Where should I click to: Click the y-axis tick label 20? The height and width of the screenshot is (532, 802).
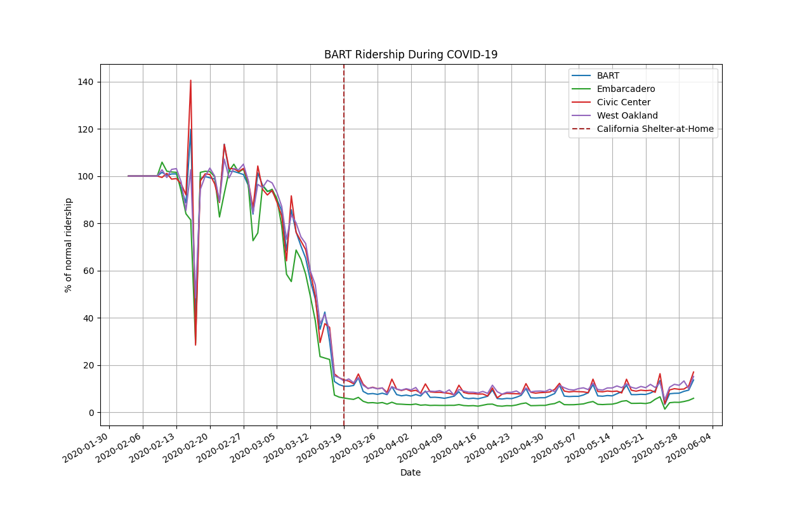88,365
